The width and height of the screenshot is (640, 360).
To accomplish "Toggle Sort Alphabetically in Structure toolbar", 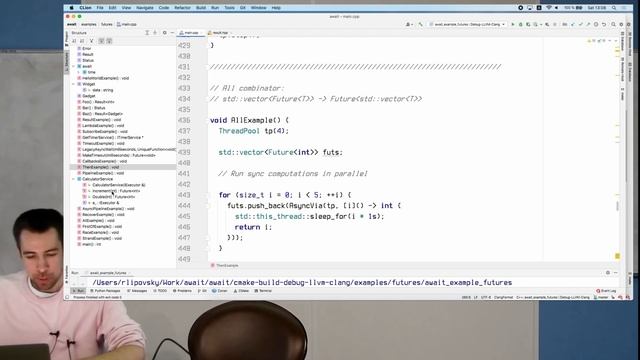I will click(x=82, y=41).
